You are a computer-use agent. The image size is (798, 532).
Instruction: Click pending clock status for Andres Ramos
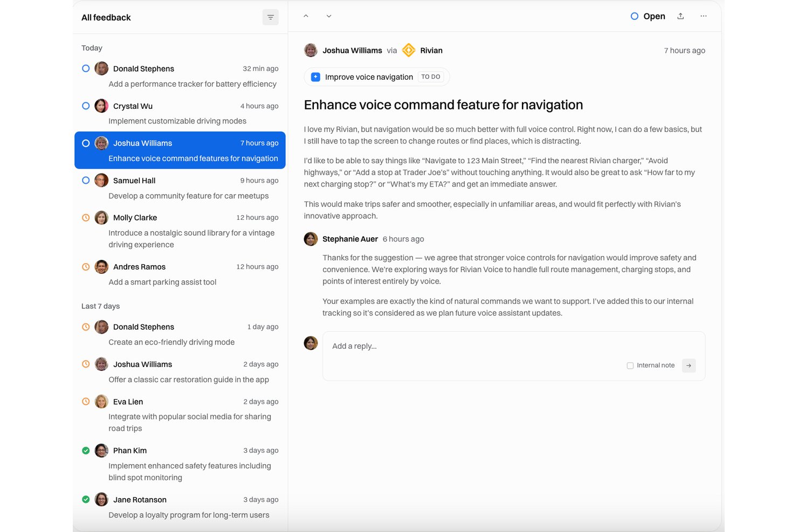click(86, 267)
